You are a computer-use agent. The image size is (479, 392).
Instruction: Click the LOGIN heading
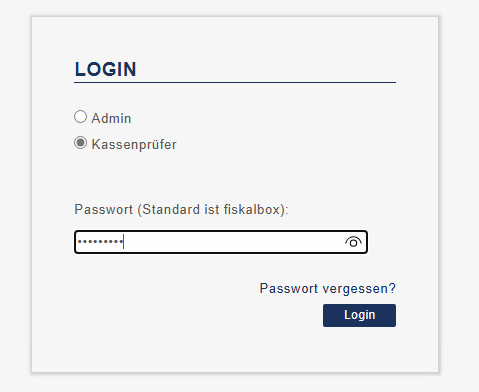pos(106,69)
